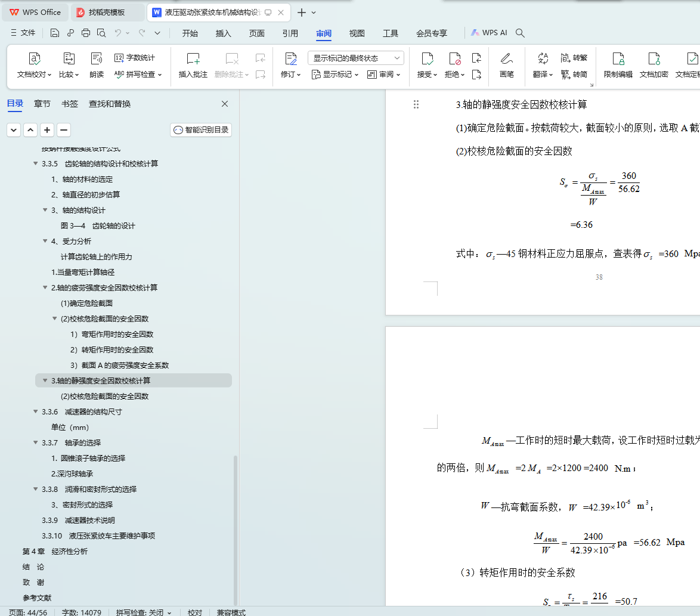Open 文档加密 document encryption
The width and height of the screenshot is (700, 616).
[x=653, y=65]
